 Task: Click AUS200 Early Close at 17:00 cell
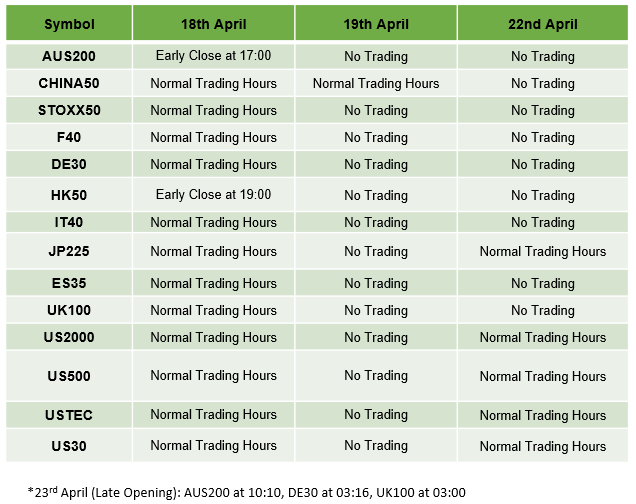click(213, 56)
